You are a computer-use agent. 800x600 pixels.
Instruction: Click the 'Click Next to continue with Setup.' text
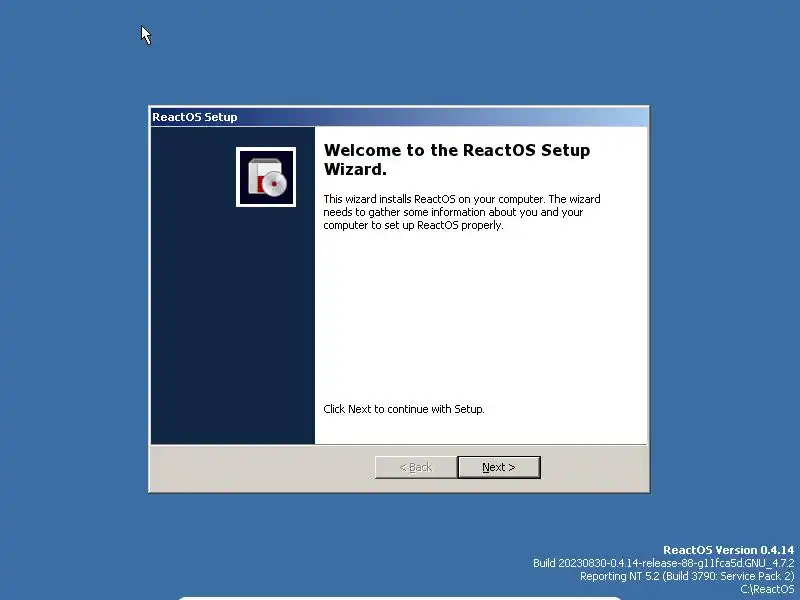(x=404, y=409)
